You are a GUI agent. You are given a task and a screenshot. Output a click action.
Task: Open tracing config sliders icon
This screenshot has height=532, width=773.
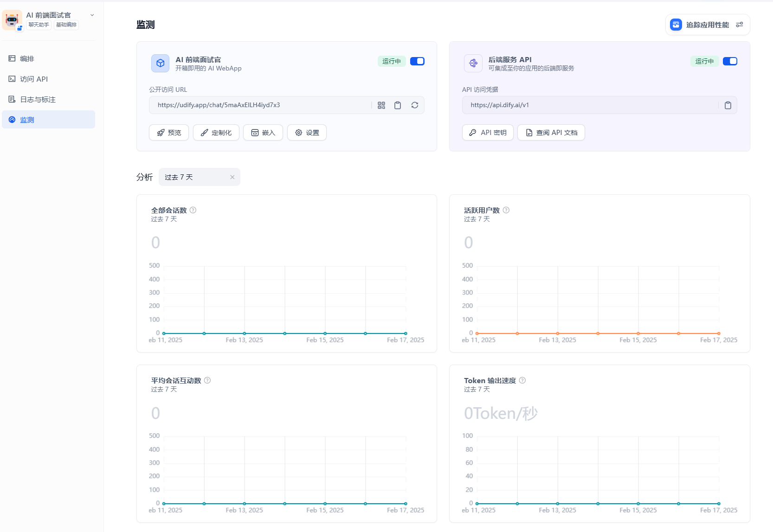pos(740,25)
